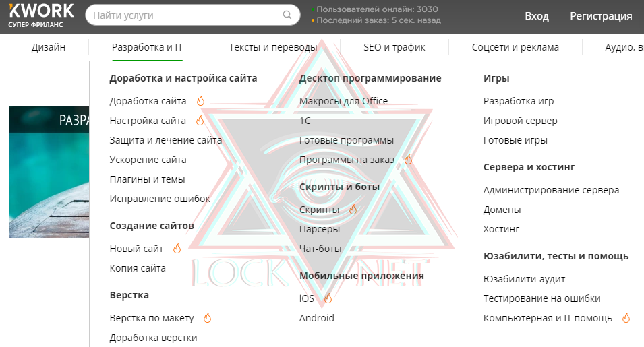Select Доработка сайта link
Image resolution: width=644 pixels, height=347 pixels.
tap(148, 101)
